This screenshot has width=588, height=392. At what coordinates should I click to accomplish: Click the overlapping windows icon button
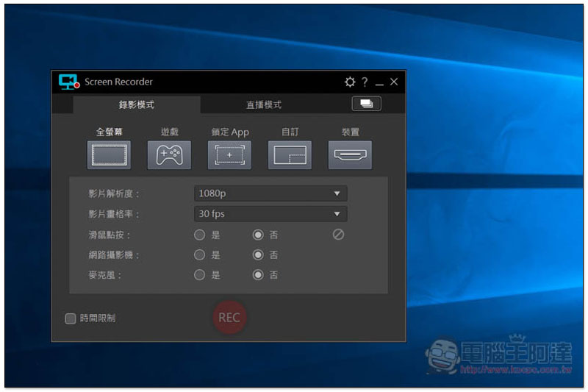coord(366,104)
